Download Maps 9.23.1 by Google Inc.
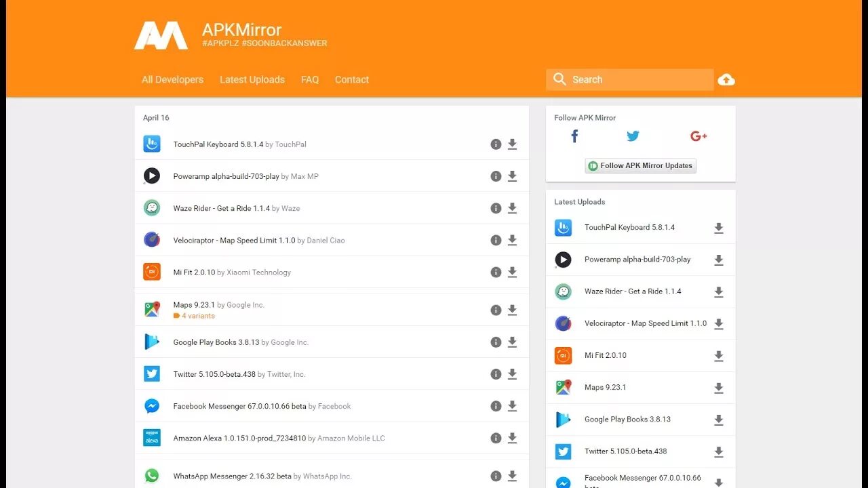The width and height of the screenshot is (868, 488). pos(513,310)
